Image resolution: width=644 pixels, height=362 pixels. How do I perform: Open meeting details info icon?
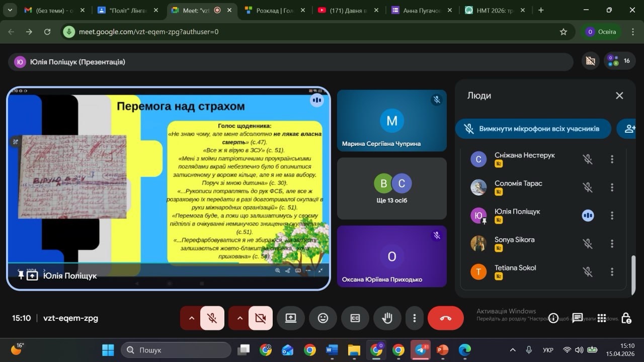click(x=553, y=318)
